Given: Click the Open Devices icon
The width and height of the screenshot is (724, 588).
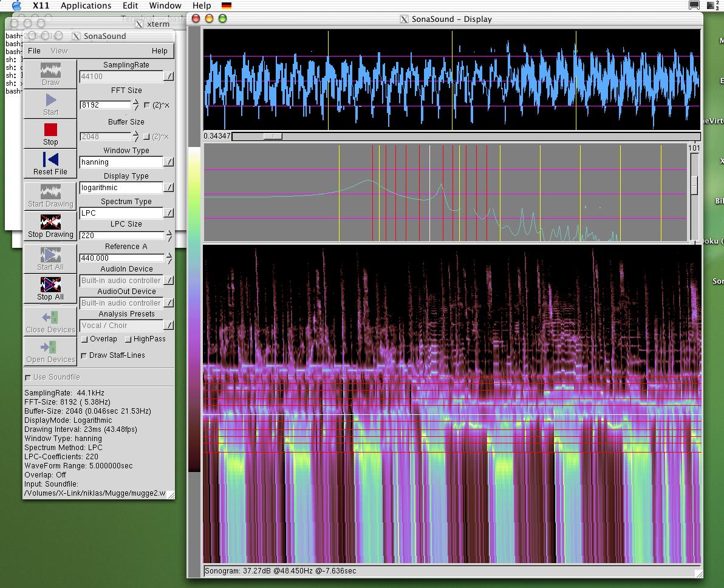Looking at the screenshot, I should [x=50, y=347].
